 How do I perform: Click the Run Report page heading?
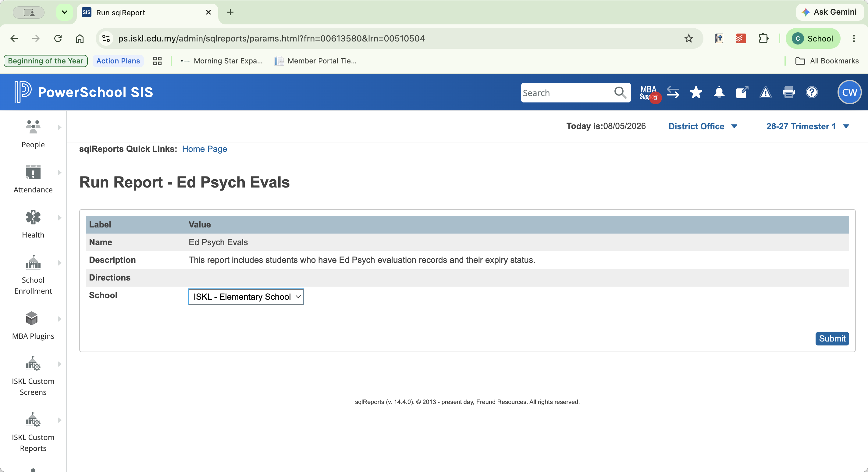coord(184,182)
